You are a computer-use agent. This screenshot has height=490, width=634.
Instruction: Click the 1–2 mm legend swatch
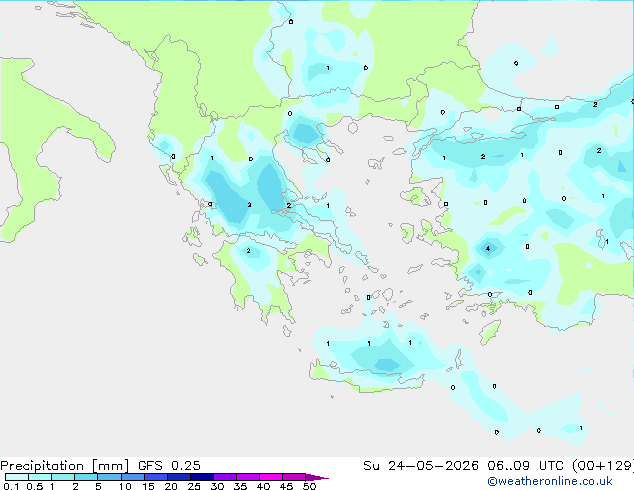63,477
